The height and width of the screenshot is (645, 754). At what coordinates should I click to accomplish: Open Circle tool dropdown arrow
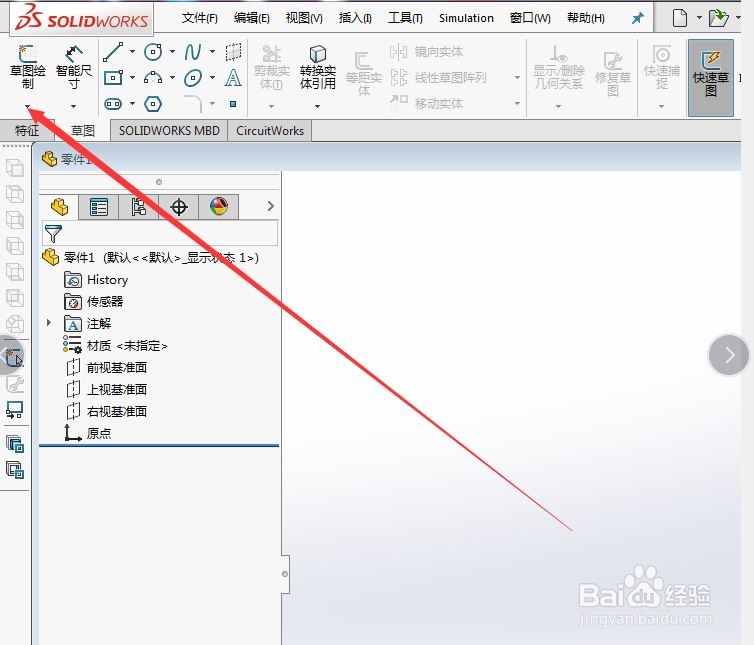pyautogui.click(x=172, y=51)
